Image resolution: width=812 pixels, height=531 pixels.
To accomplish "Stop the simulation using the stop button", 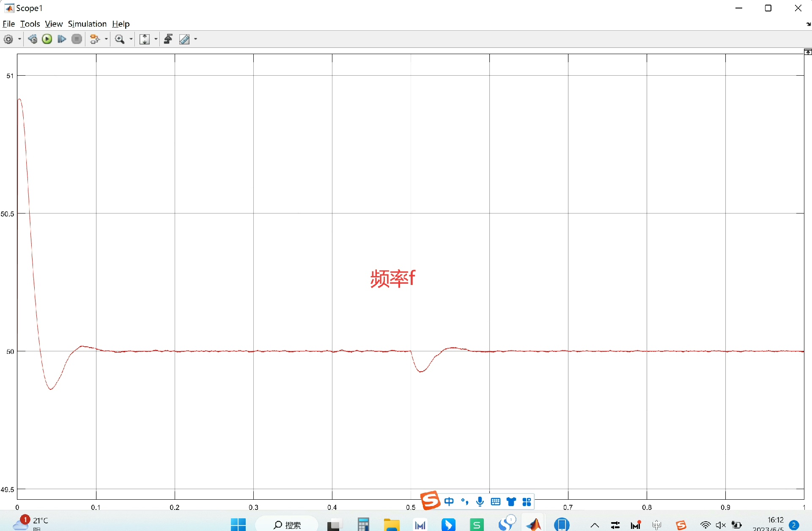I will tap(77, 39).
